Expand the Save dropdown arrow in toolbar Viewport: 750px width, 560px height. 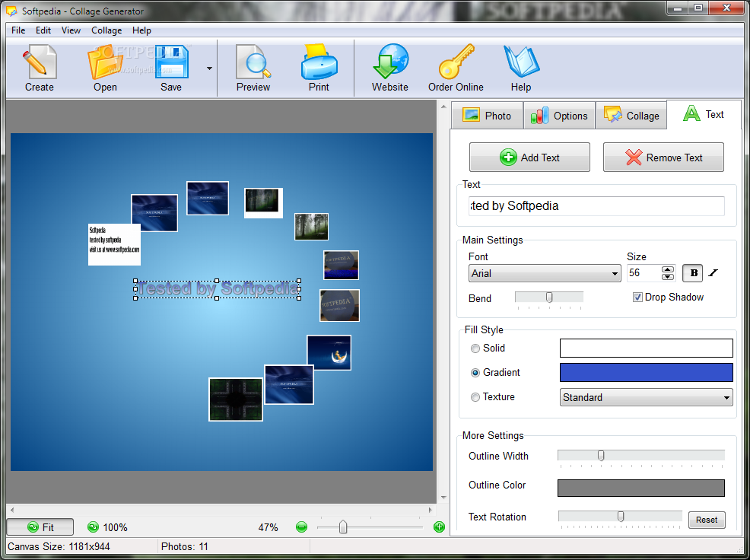(x=209, y=68)
